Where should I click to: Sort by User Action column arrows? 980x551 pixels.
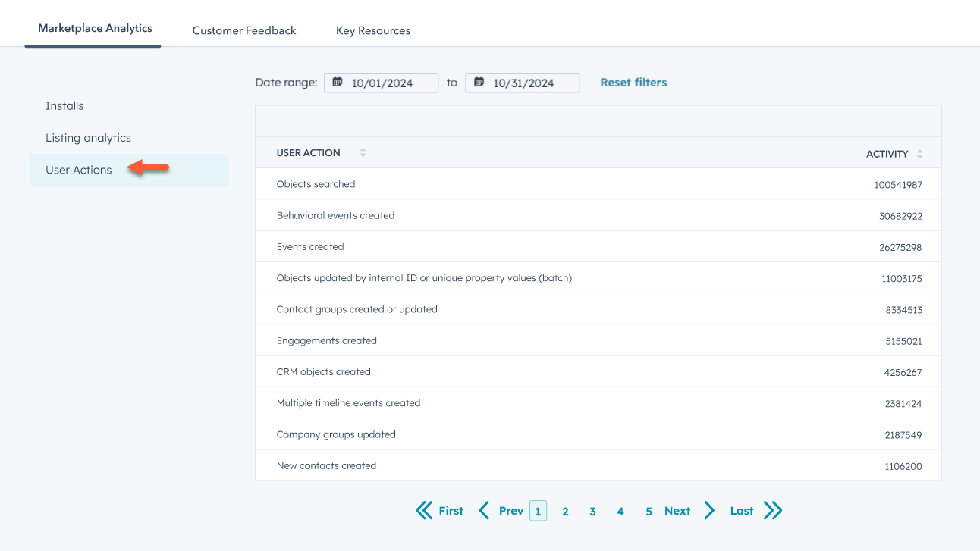[x=363, y=153]
